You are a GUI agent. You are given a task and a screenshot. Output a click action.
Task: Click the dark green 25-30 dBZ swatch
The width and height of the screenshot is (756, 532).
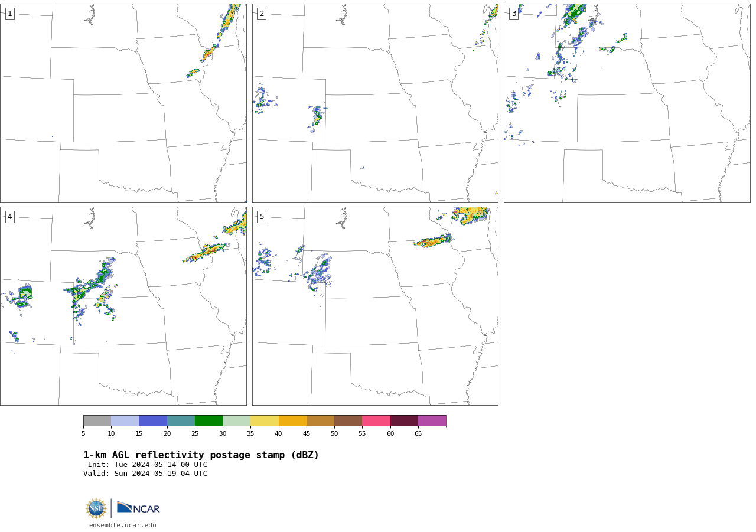click(208, 421)
